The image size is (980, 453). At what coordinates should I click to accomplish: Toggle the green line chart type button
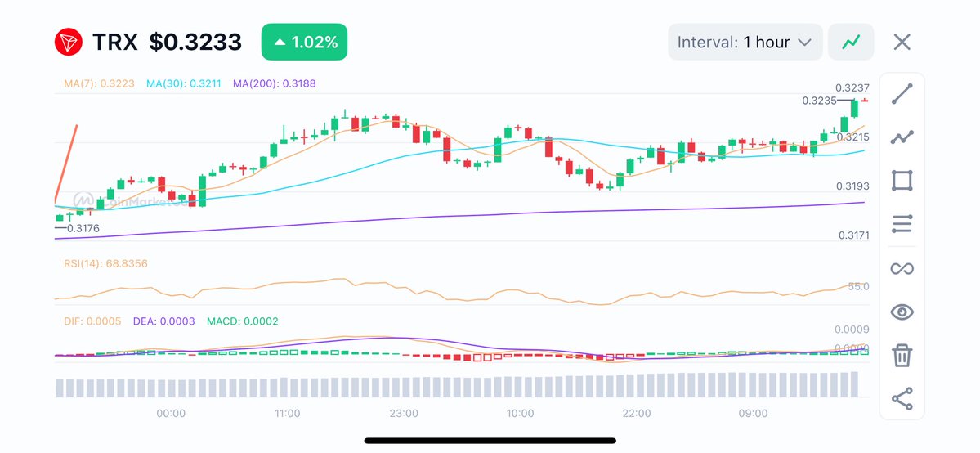(851, 42)
